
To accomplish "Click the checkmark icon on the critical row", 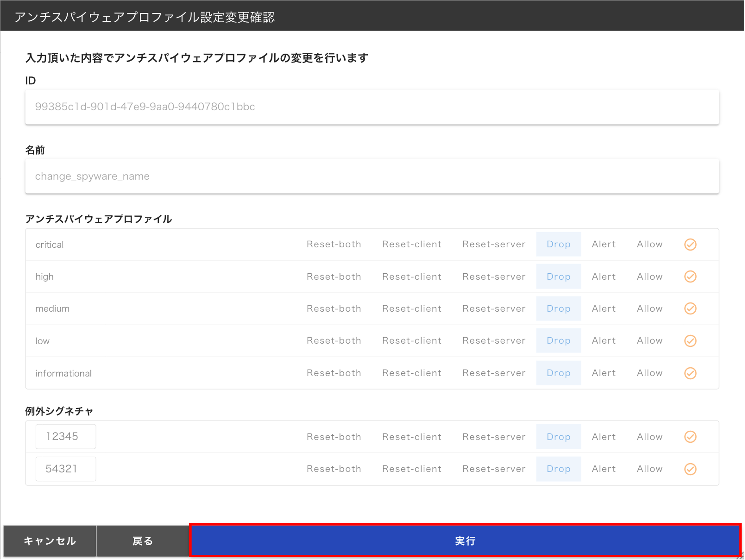I will click(x=690, y=244).
